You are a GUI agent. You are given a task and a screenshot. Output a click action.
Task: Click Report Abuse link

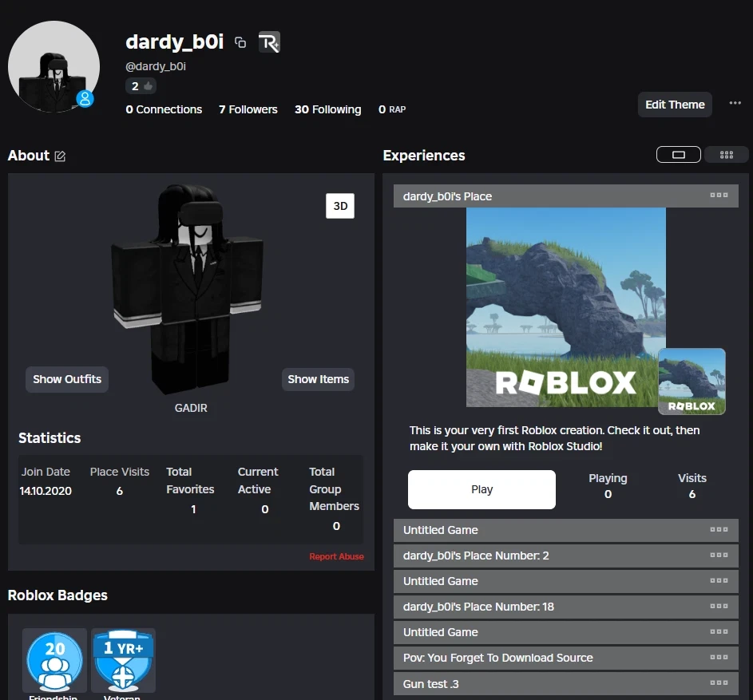tap(336, 556)
